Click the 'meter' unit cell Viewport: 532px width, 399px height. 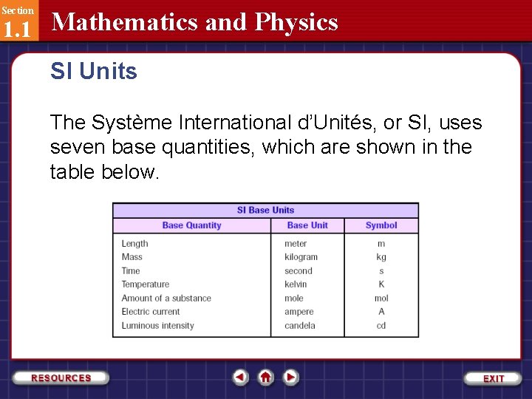tap(296, 244)
